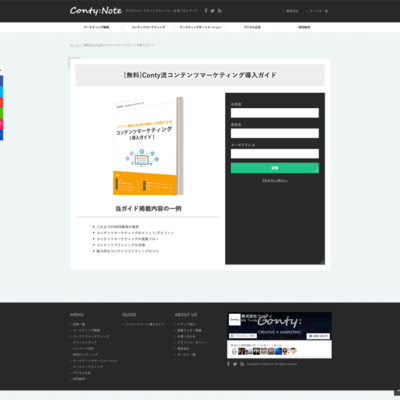Go to the home breadcrumb link
The height and width of the screenshot is (400, 400).
74,45
